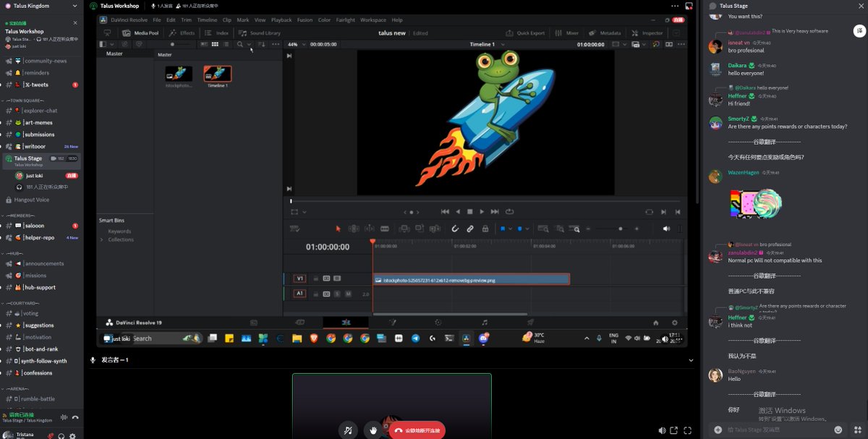Screen dimensions: 868x439
Task: Open Discord user settings gear near Tristana
Action: (73, 435)
